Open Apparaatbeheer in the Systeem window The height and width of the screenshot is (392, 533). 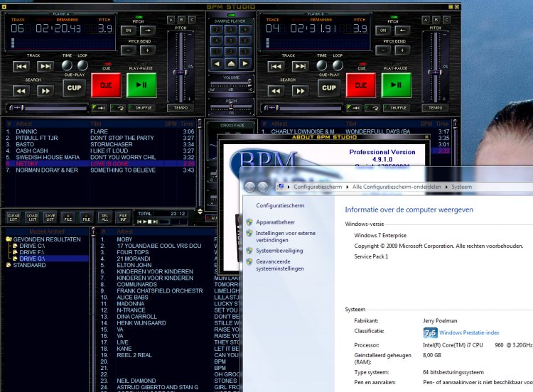275,222
